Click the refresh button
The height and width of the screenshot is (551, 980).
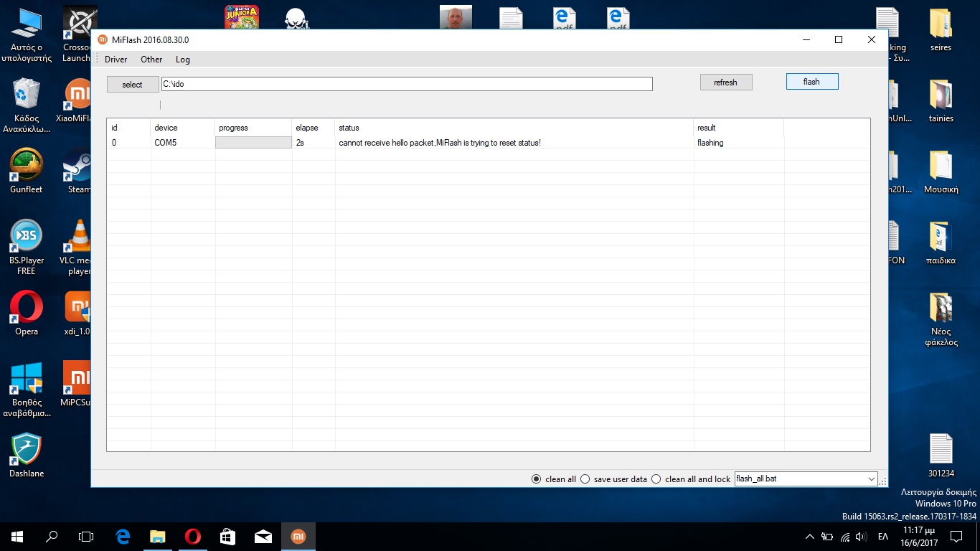click(725, 83)
